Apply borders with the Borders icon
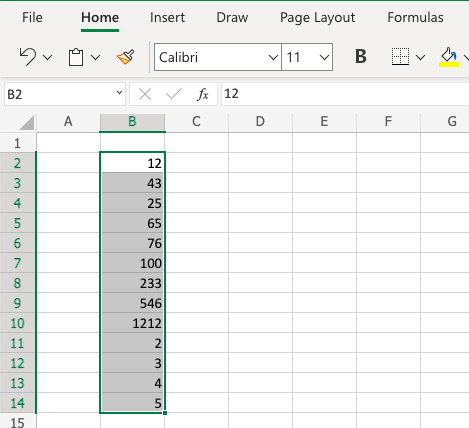469x428 pixels. point(400,57)
